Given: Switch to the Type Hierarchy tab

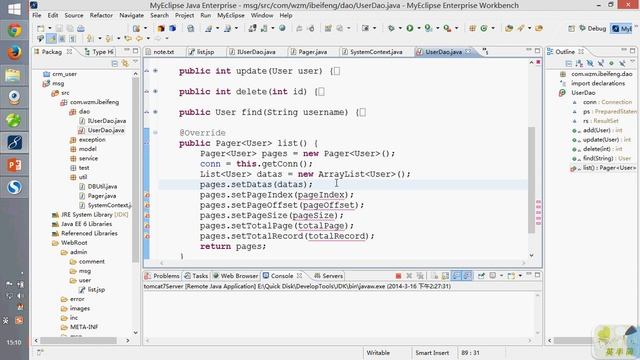Looking at the screenshot, I should pos(99,52).
